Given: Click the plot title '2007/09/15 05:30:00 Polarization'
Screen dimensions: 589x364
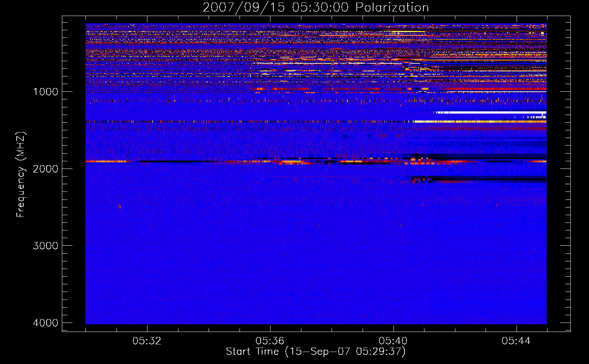Looking at the screenshot, I should pyautogui.click(x=316, y=7).
